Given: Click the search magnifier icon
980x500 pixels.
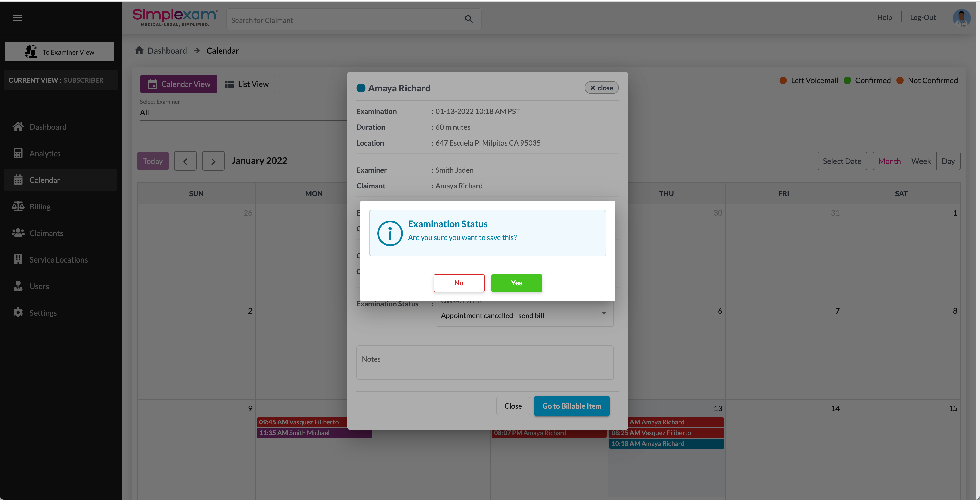Looking at the screenshot, I should [469, 19].
